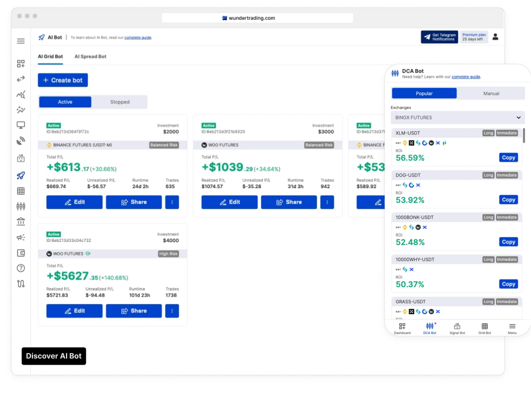531x420 pixels.
Task: Copy the XLM-USDT bot
Action: [x=508, y=157]
